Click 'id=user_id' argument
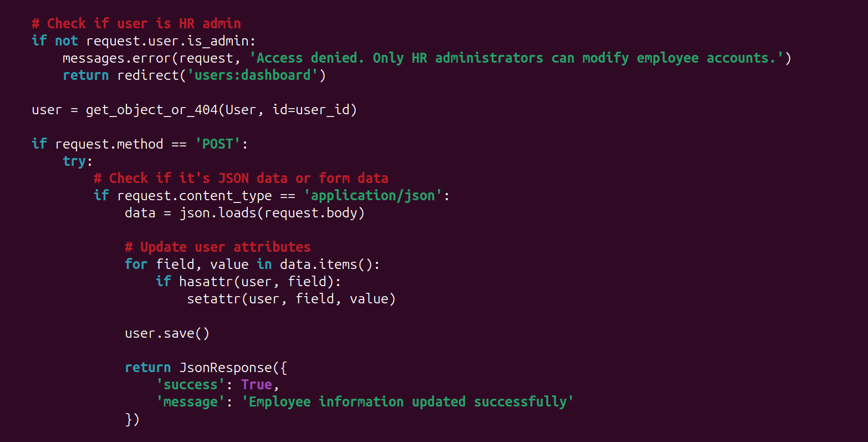This screenshot has height=442, width=868. 311,110
